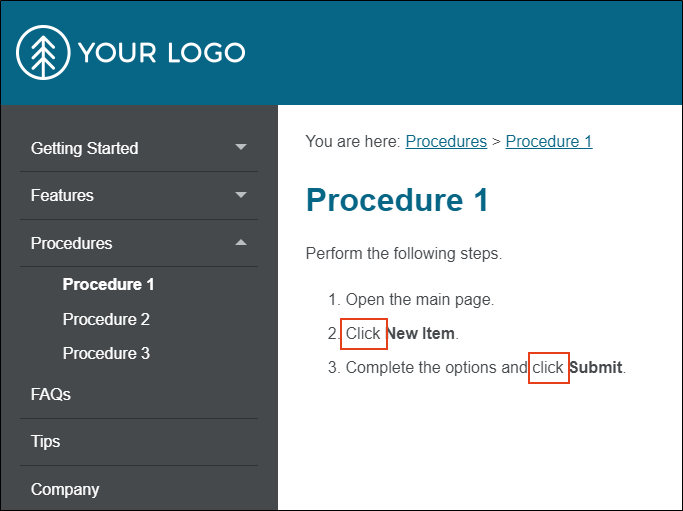The image size is (683, 511).
Task: Open Procedure 3 in the side menu
Action: click(x=106, y=353)
